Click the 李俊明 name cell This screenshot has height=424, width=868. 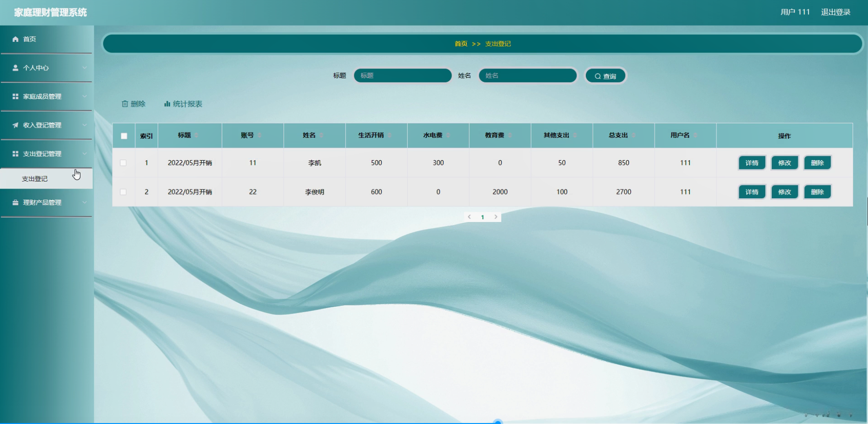pyautogui.click(x=315, y=192)
